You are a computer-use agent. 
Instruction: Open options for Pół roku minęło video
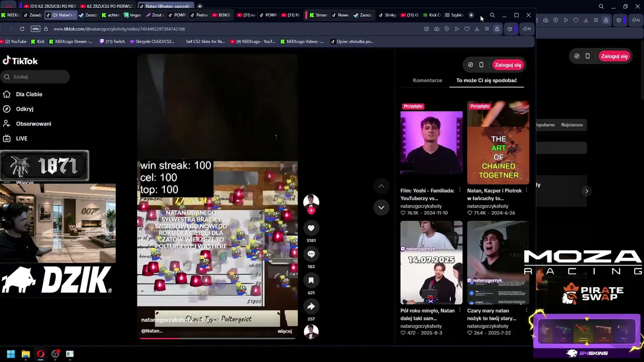(459, 311)
